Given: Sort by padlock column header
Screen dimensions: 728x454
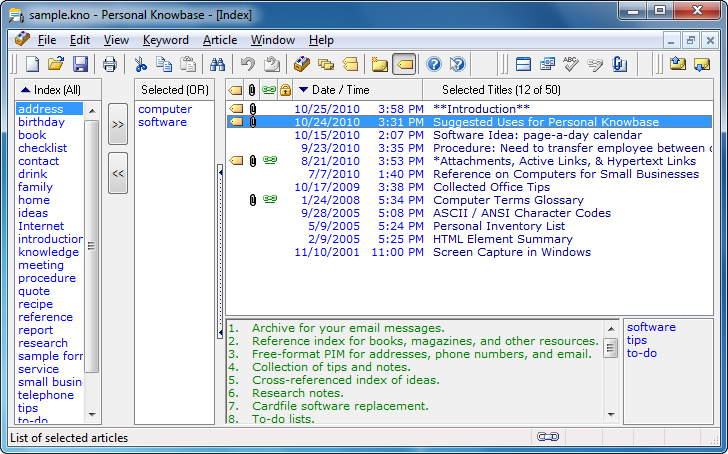Looking at the screenshot, I should point(285,90).
